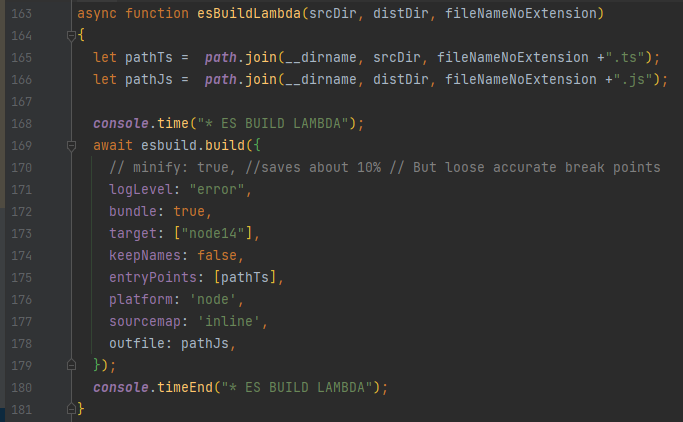
Task: Click the logLevel property key
Action: [141, 189]
